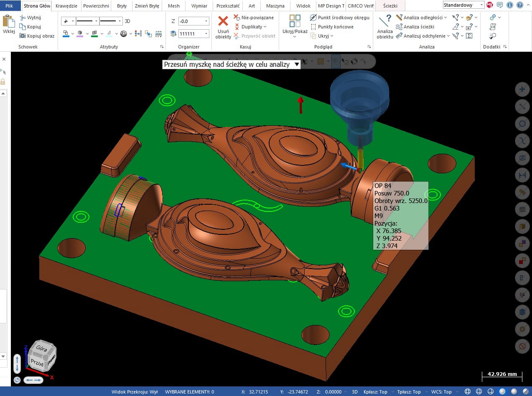Expand the Duplikaty dropdown arrow

click(x=265, y=27)
